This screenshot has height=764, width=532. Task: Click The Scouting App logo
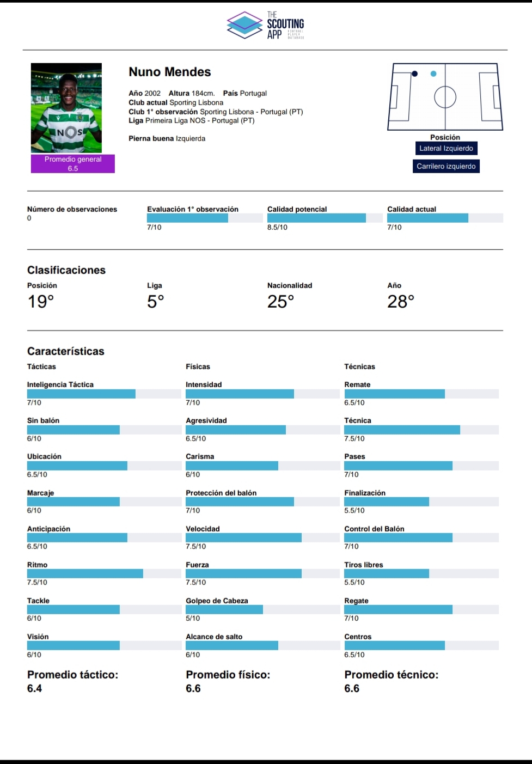pyautogui.click(x=265, y=25)
